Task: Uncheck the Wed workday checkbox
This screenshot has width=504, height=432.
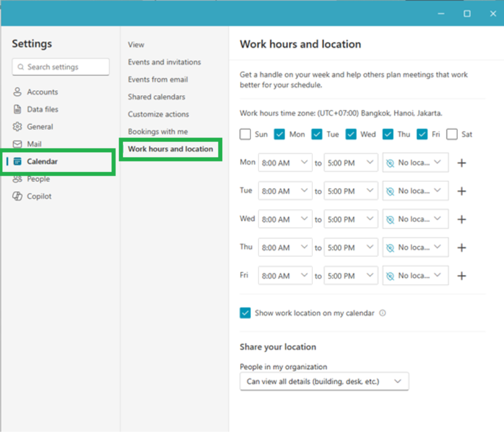Action: (351, 134)
